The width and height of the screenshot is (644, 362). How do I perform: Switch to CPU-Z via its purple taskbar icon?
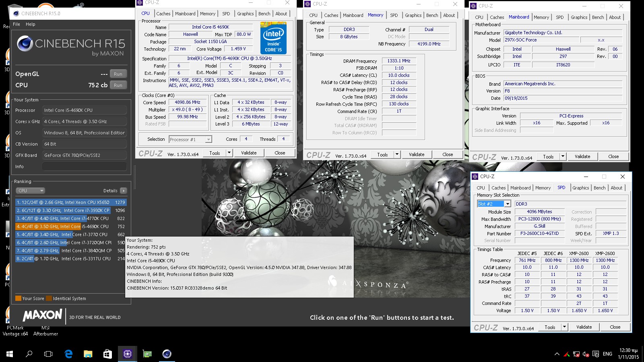(128, 354)
